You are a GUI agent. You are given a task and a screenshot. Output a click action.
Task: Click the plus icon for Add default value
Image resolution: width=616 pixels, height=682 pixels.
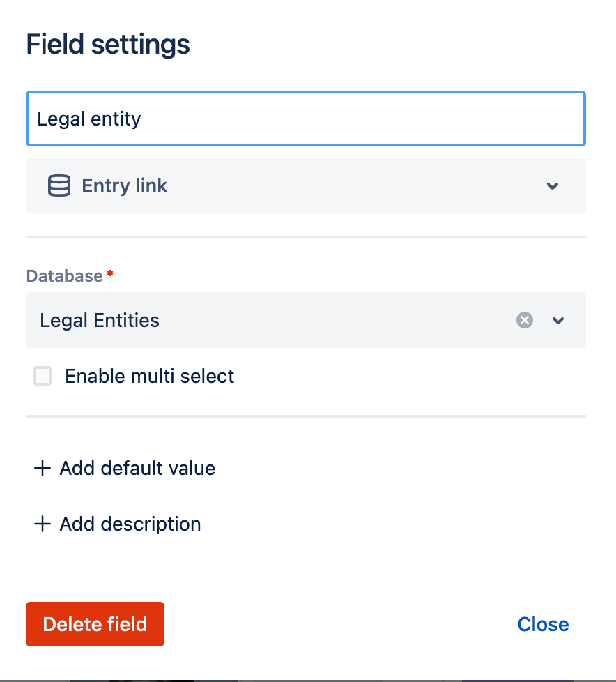click(43, 468)
